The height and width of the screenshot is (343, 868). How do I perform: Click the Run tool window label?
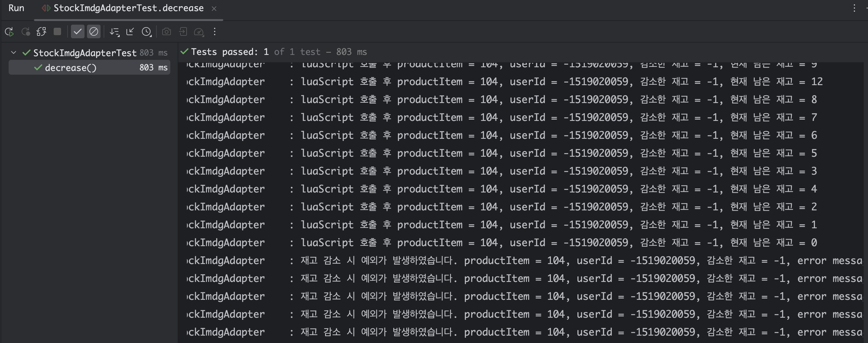[x=16, y=8]
